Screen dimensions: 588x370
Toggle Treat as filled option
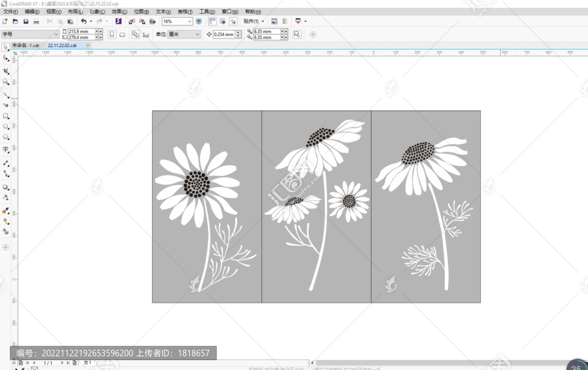pyautogui.click(x=297, y=34)
